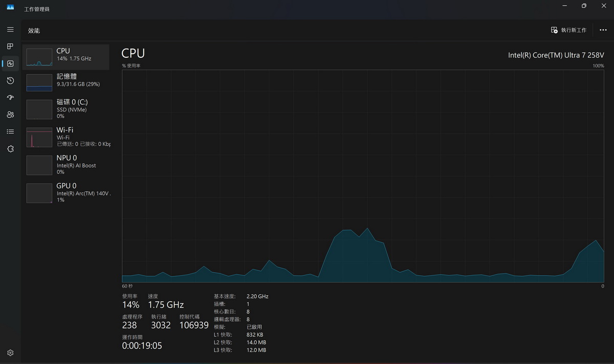Click the 已啟用 virtualization status
The width and height of the screenshot is (614, 364).
254,327
